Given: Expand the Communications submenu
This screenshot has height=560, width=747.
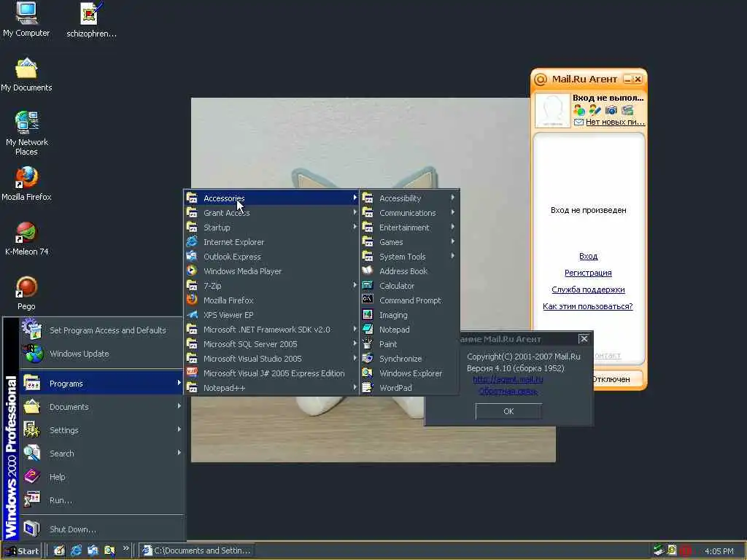Looking at the screenshot, I should [x=409, y=213].
